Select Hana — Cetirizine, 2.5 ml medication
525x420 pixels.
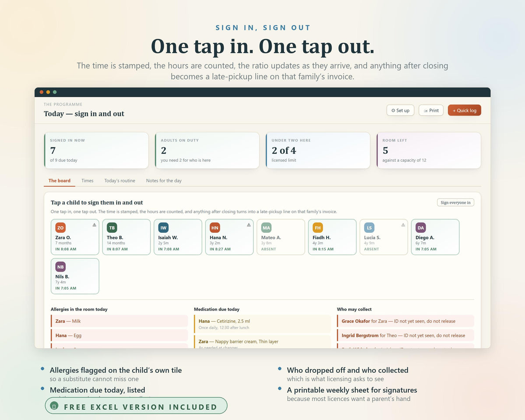click(x=262, y=324)
